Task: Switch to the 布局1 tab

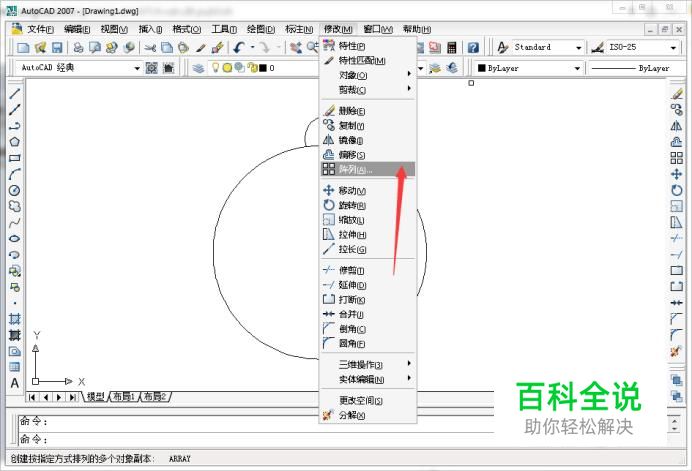Action: point(124,396)
